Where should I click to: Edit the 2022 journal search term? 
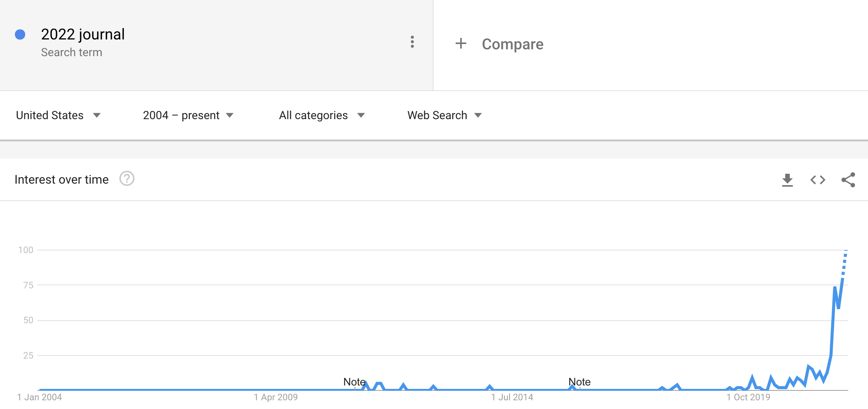pyautogui.click(x=83, y=35)
